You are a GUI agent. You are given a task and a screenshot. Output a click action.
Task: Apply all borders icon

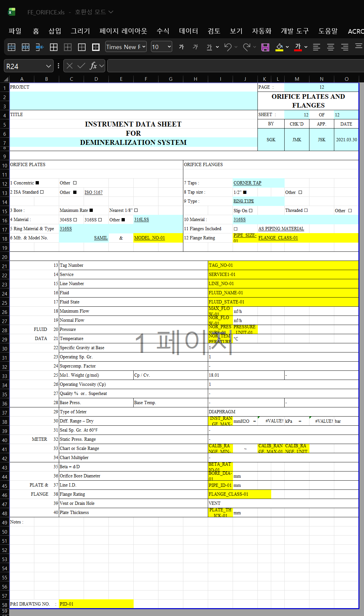54,47
